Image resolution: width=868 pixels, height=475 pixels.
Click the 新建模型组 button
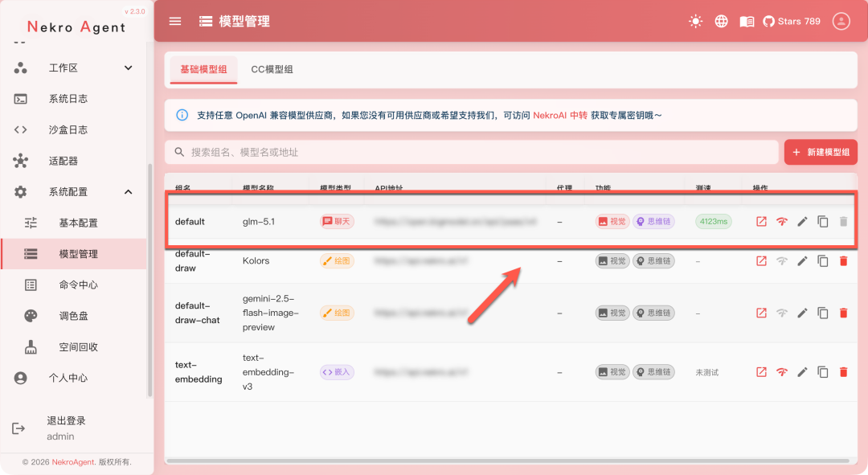click(821, 152)
